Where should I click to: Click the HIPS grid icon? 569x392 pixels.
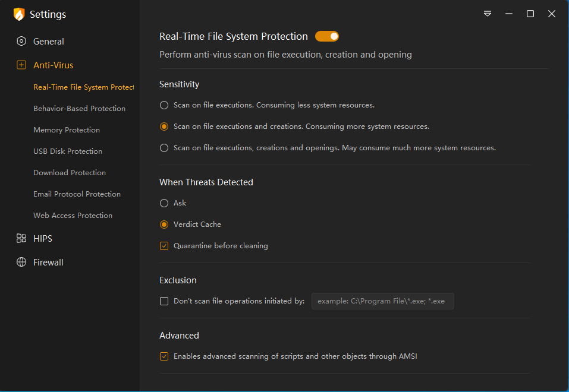pyautogui.click(x=21, y=239)
